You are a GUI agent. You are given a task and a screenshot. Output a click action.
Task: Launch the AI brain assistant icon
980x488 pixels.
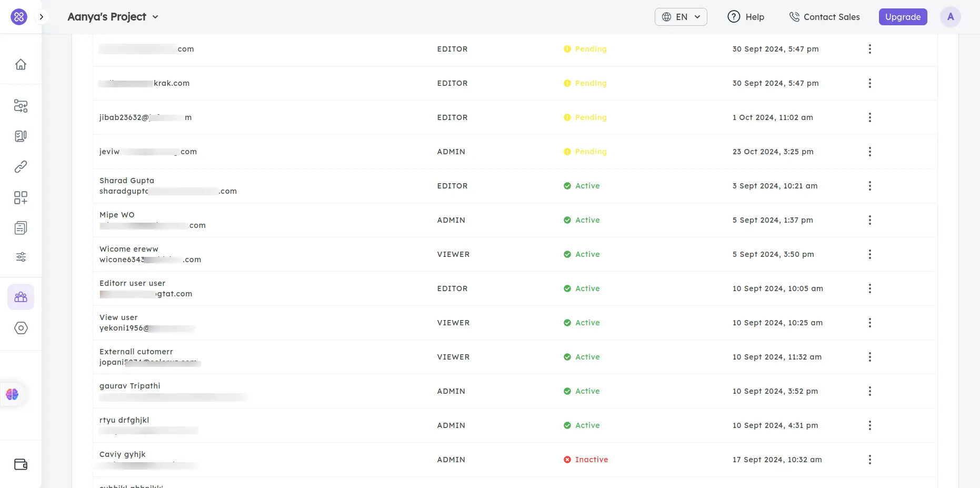[12, 394]
